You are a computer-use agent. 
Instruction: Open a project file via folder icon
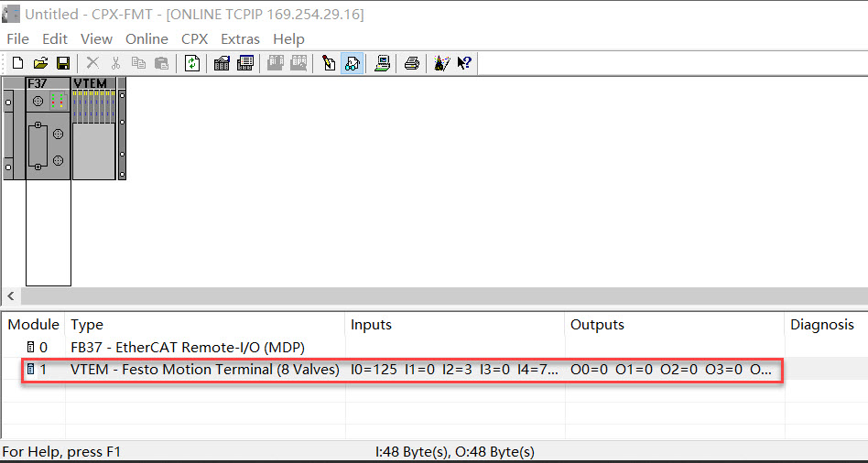click(40, 63)
